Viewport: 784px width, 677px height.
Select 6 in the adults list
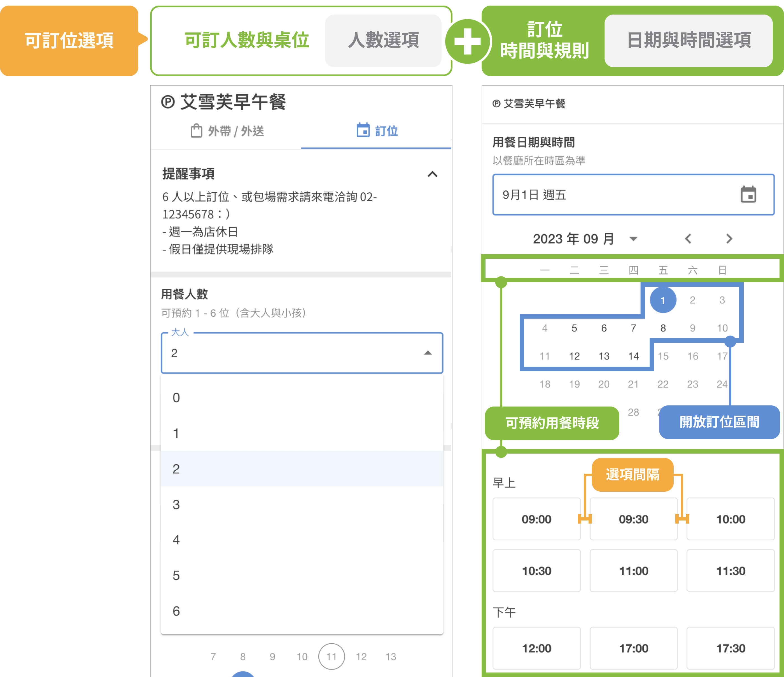176,611
